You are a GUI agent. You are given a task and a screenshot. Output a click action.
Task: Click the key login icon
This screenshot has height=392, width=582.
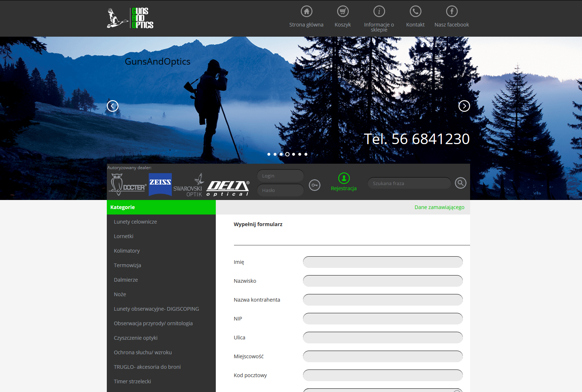click(x=314, y=185)
